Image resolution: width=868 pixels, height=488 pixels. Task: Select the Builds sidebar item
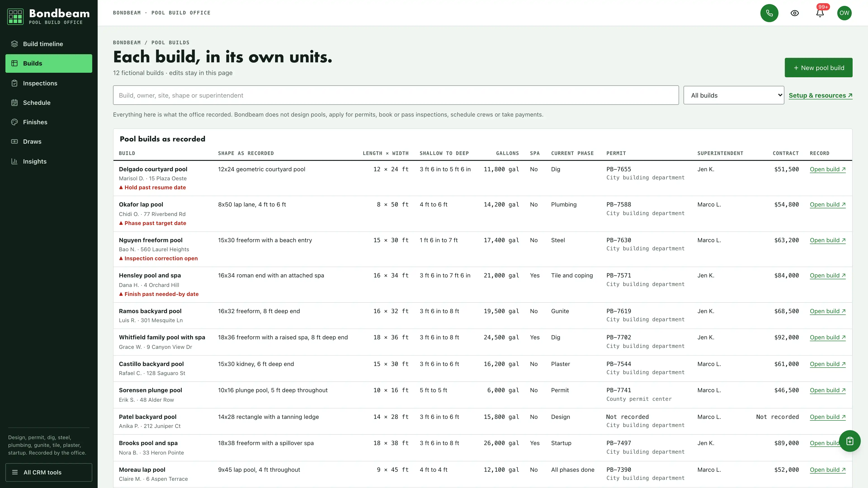[49, 63]
